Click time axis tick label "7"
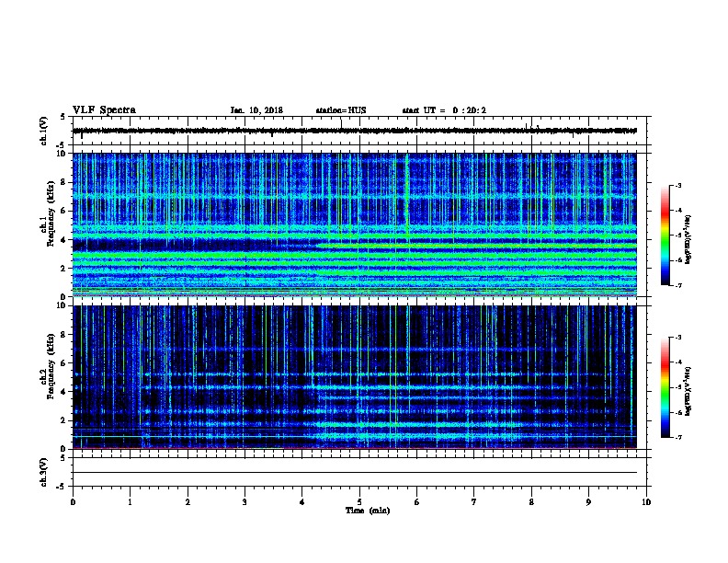Screen dimensions: 728x563 coord(474,502)
